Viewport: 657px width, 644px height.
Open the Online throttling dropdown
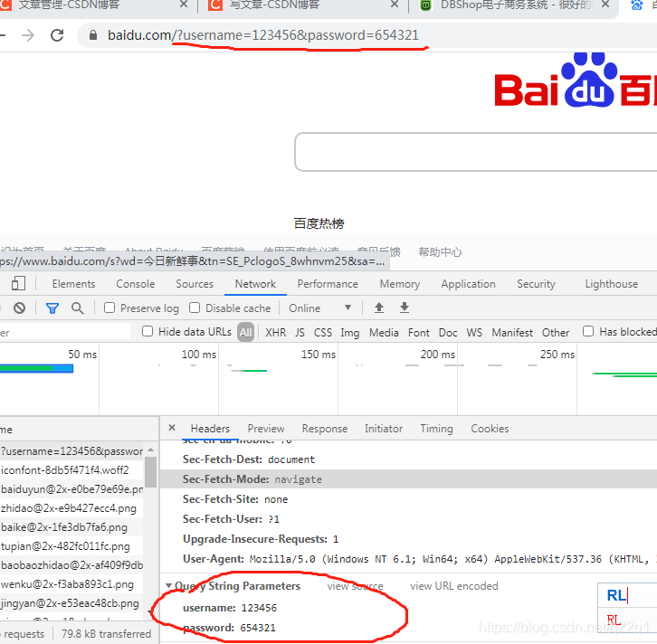pyautogui.click(x=320, y=308)
